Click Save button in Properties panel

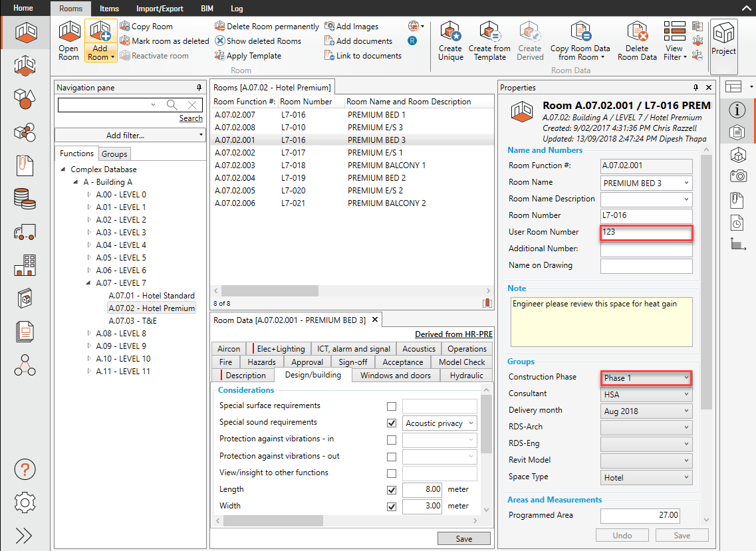[x=682, y=536]
